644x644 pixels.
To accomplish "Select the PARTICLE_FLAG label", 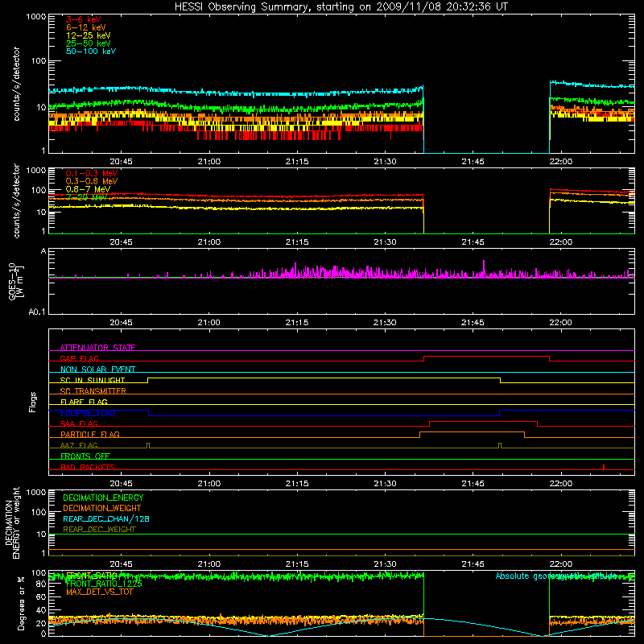I will coord(90,434).
